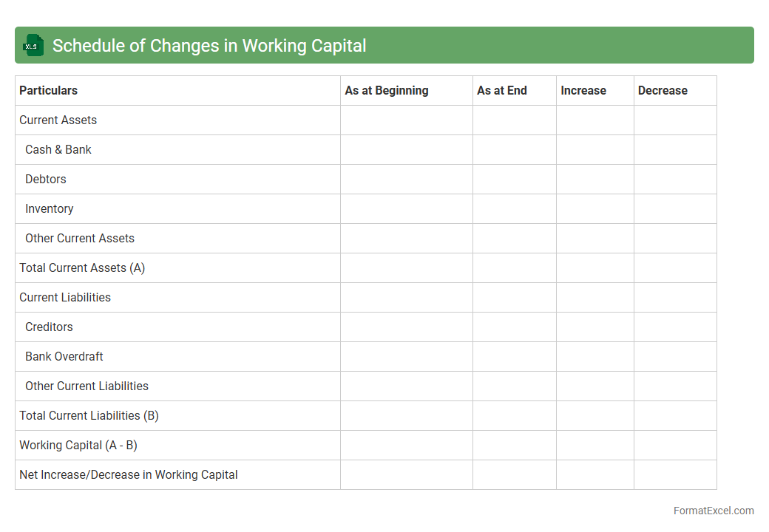Viewport: 769px width, 532px height.
Task: Select the Cash & Bank row label
Action: [58, 150]
